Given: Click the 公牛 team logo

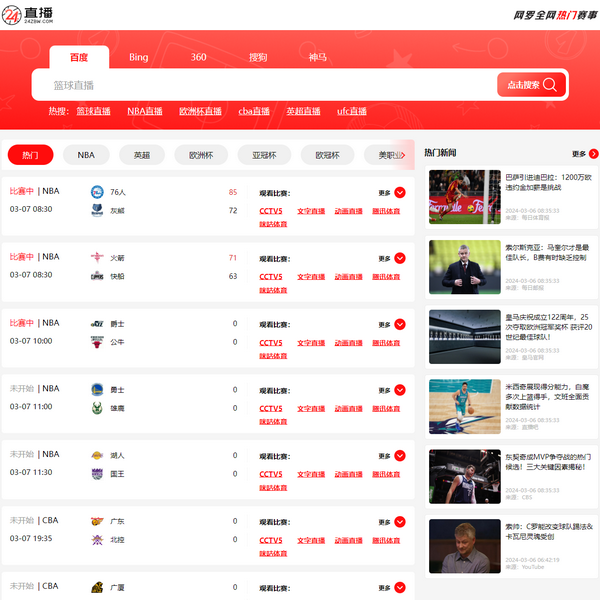Looking at the screenshot, I should point(97,341).
